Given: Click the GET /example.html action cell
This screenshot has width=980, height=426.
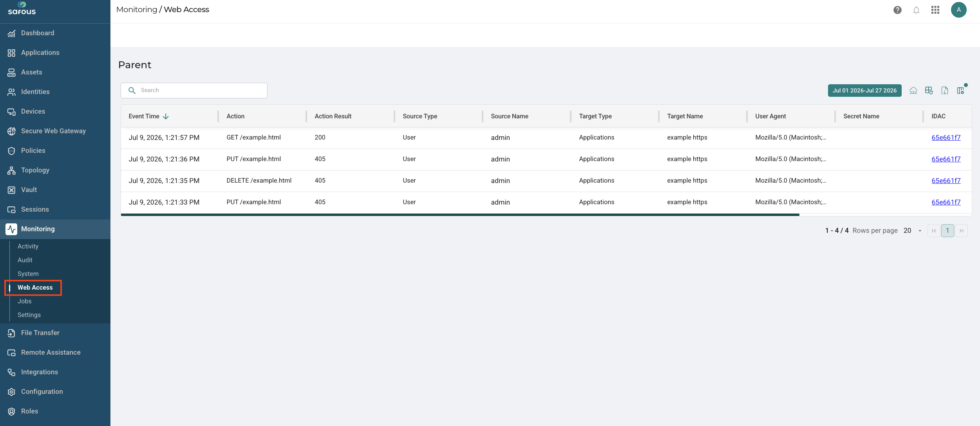Looking at the screenshot, I should [253, 138].
